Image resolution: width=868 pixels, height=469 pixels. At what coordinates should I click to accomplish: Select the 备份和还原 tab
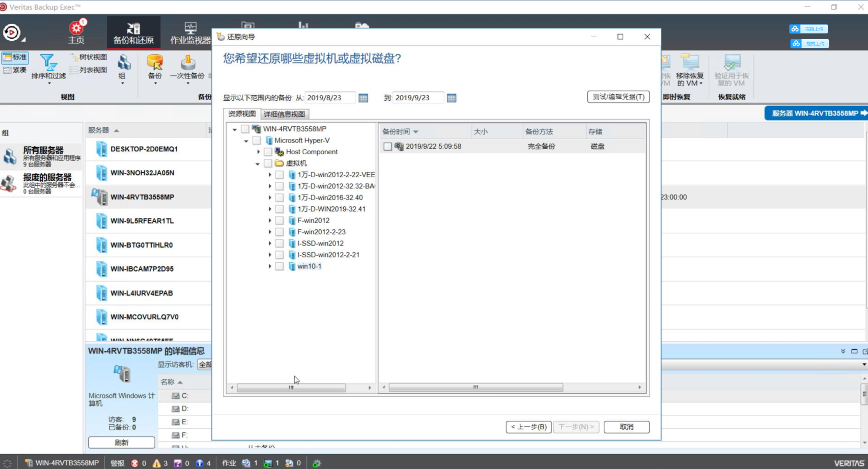coord(133,33)
